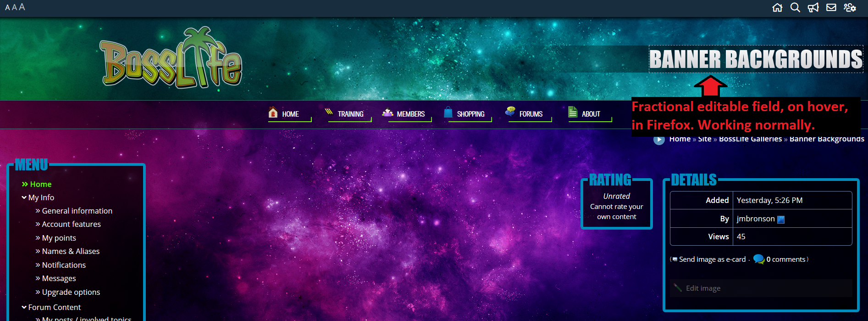Screen dimensions: 868x321
Task: Collapse the Forum Content section
Action: 24,307
